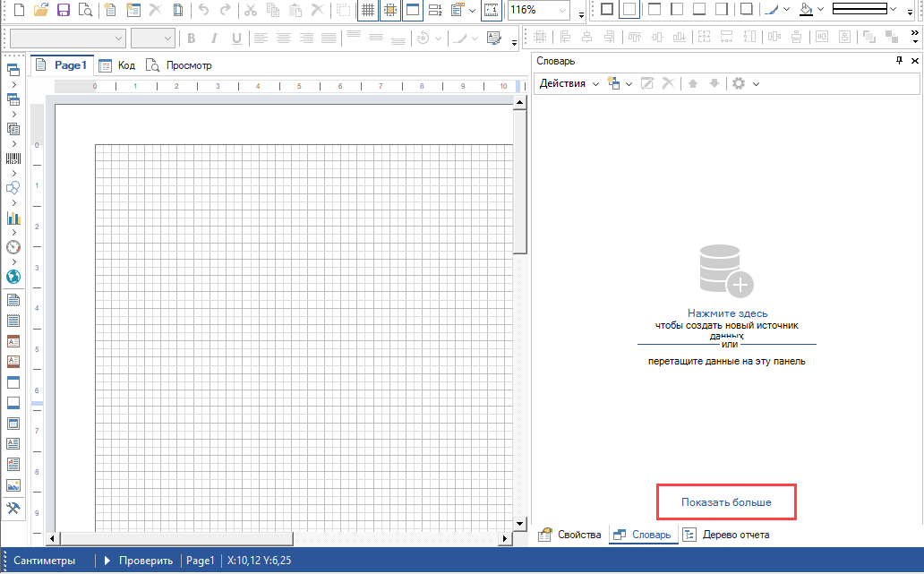The height and width of the screenshot is (574, 924).
Task: Expand the arrow beside the new item icon
Action: coord(629,84)
